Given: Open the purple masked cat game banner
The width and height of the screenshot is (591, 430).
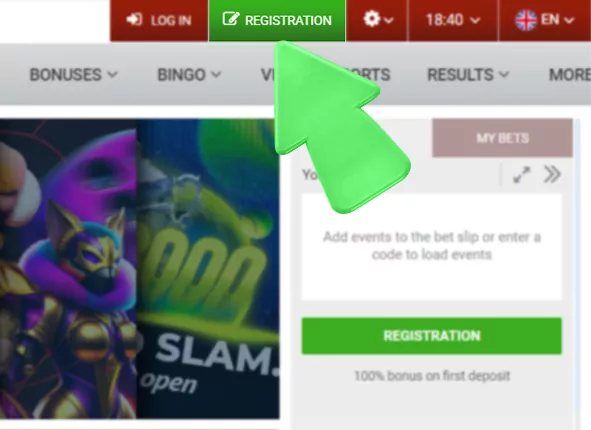Looking at the screenshot, I should (68, 268).
